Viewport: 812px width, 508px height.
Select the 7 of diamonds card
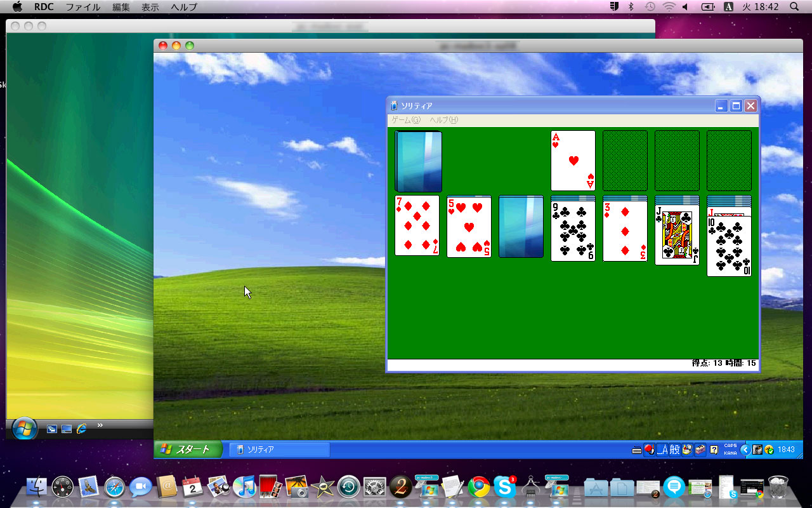click(x=417, y=225)
